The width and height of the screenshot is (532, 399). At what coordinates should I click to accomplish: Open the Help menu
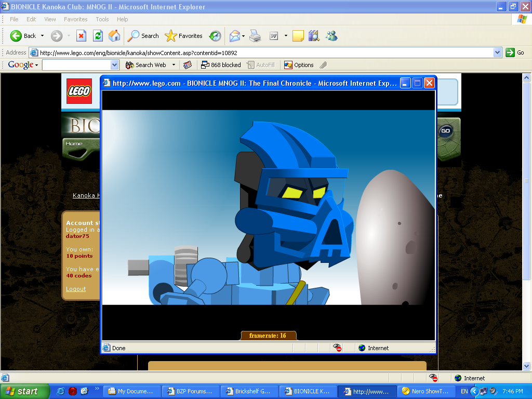(x=122, y=19)
